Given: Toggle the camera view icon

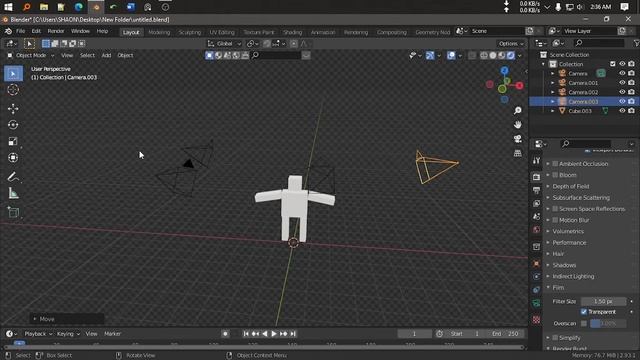Looking at the screenshot, I should (518, 139).
